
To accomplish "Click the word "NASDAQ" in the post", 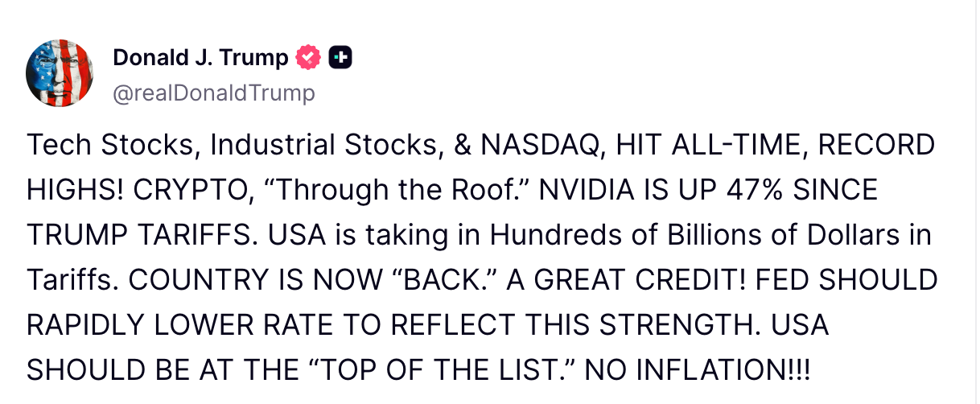I will [540, 146].
